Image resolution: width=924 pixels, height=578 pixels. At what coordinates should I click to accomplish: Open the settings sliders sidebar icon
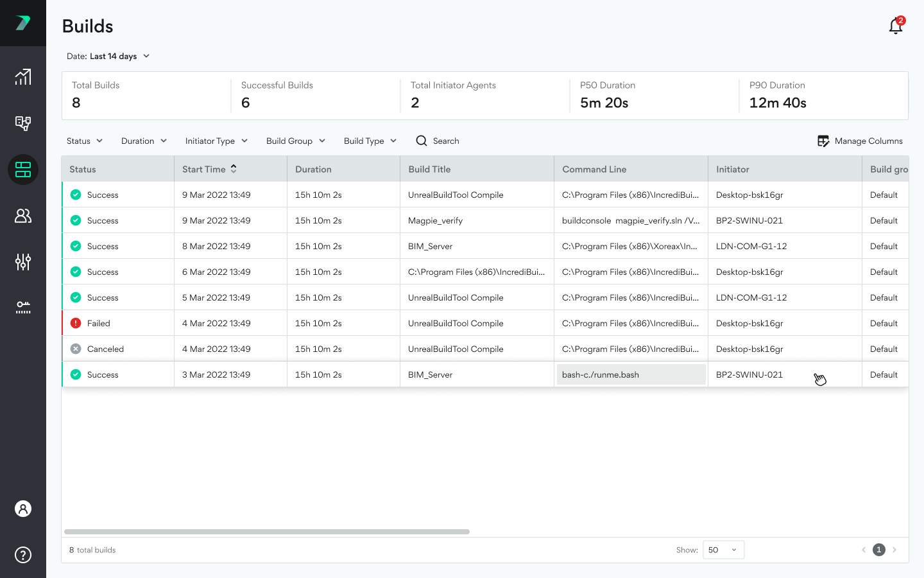pyautogui.click(x=23, y=262)
